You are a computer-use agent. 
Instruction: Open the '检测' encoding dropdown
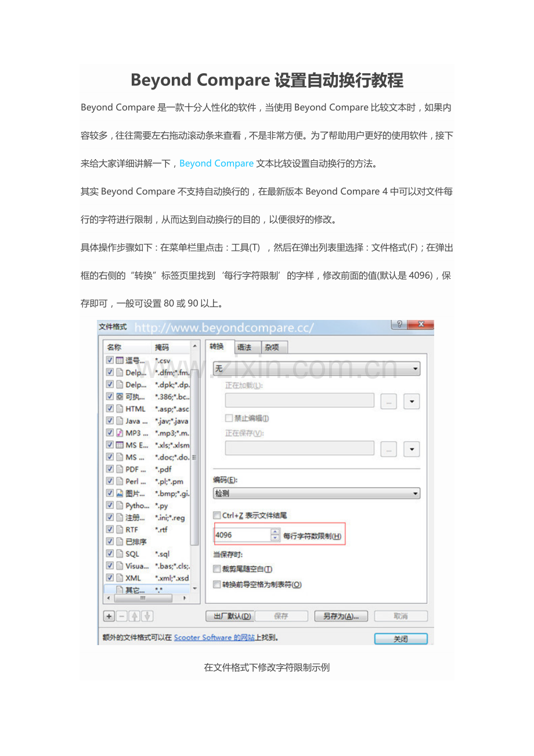click(x=316, y=494)
